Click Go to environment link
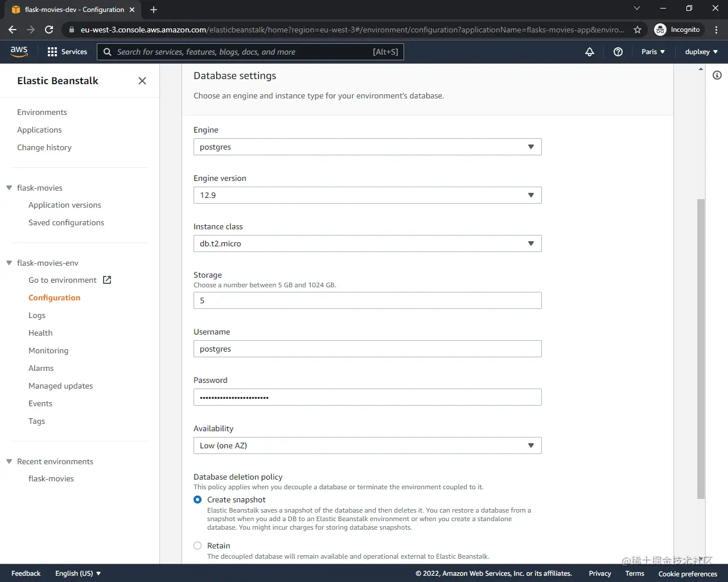Screen dimensions: 728x582 coord(63,280)
